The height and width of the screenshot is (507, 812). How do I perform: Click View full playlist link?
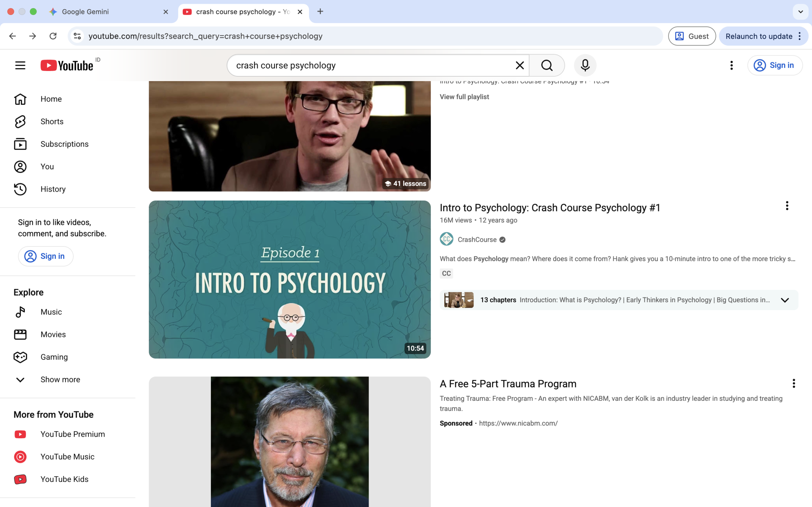464,97
